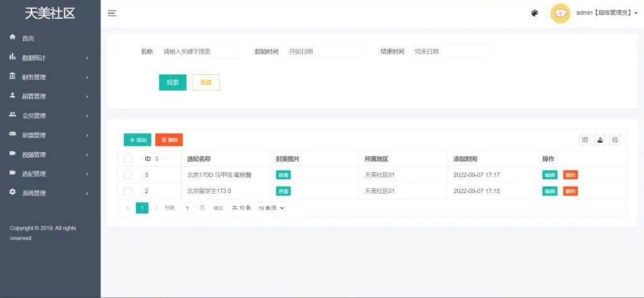644x298 pixels.
Task: Expand the 选妃管理 menu chevron
Action: pyautogui.click(x=87, y=174)
